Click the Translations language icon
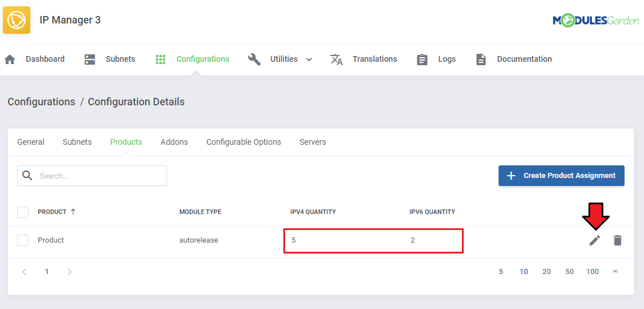 337,60
